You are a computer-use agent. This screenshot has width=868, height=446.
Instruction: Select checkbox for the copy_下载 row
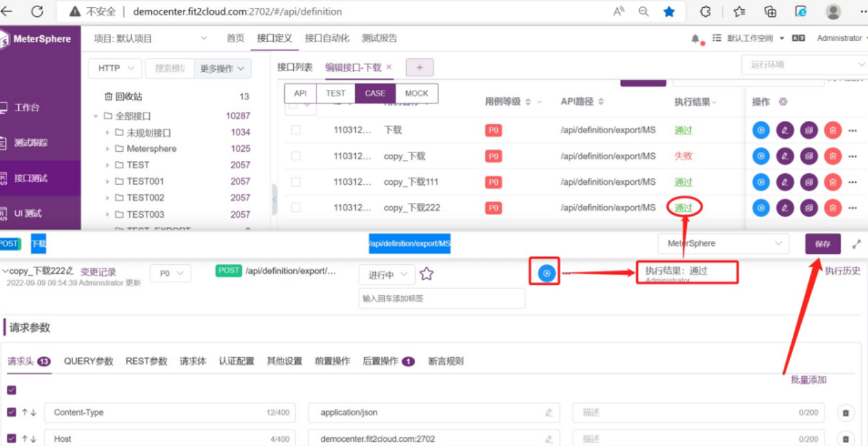(296, 156)
